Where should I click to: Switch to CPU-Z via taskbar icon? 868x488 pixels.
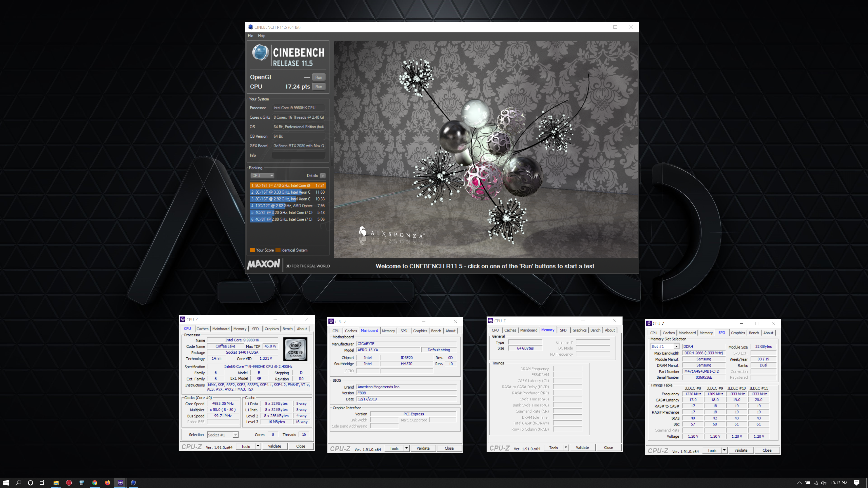pyautogui.click(x=120, y=483)
